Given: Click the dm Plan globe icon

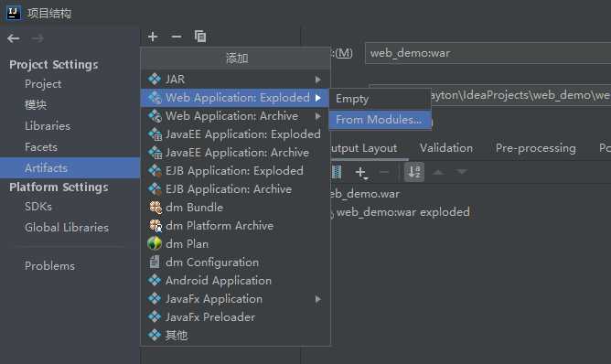Looking at the screenshot, I should (x=155, y=243).
